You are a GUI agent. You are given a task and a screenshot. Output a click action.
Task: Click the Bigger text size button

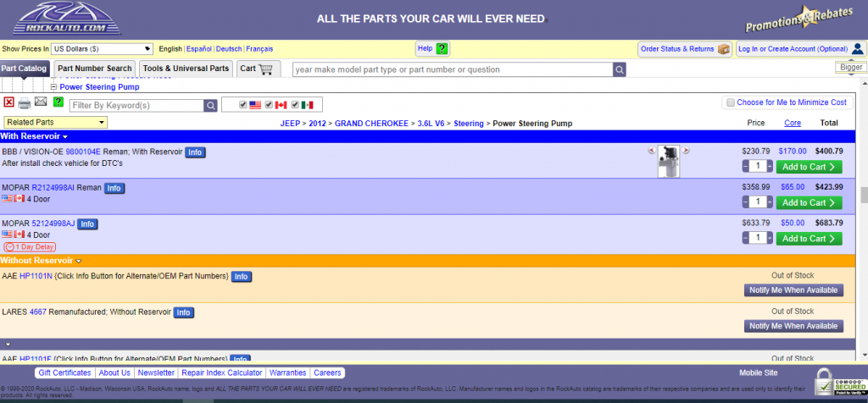(x=851, y=68)
